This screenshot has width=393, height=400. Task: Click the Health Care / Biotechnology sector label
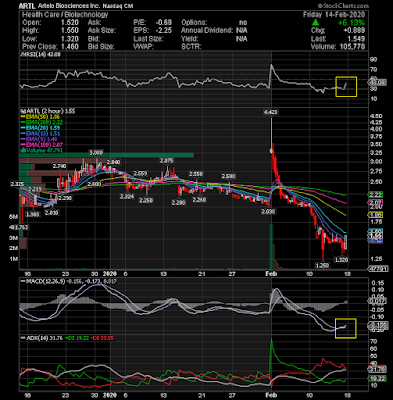click(65, 15)
